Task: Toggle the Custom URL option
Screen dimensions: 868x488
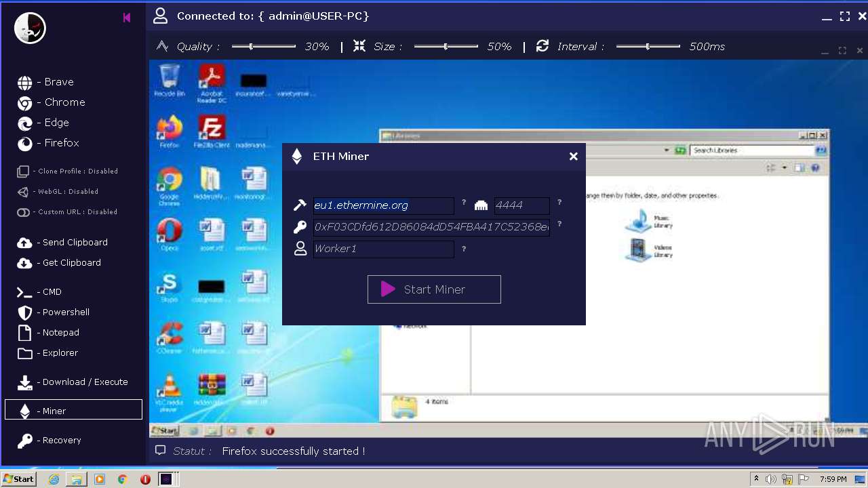Action: pyautogui.click(x=67, y=212)
